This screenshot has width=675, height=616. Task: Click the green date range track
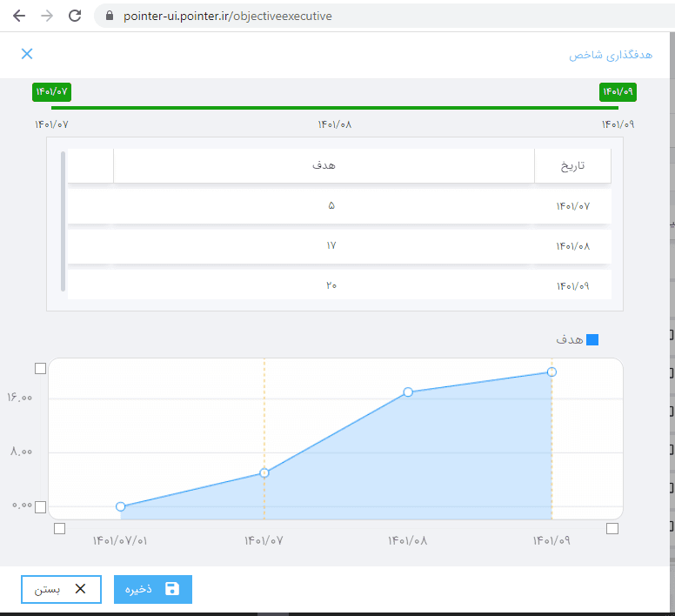click(335, 108)
